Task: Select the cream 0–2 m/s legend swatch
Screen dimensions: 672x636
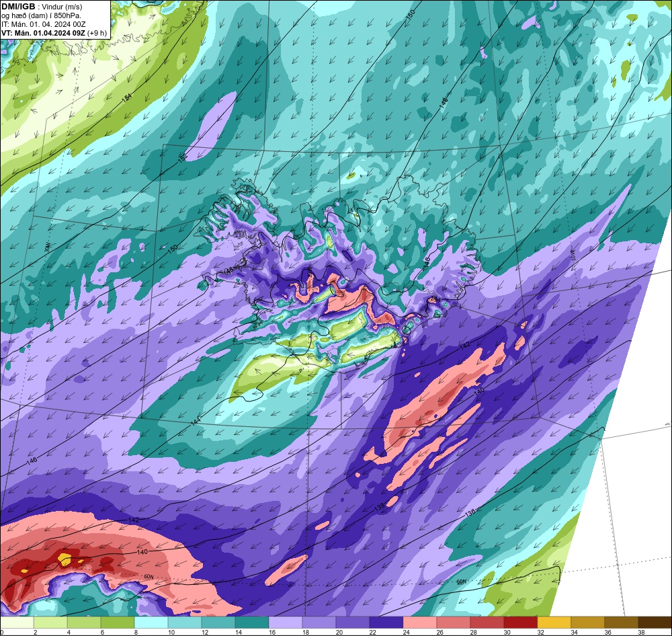Action: click(x=17, y=623)
